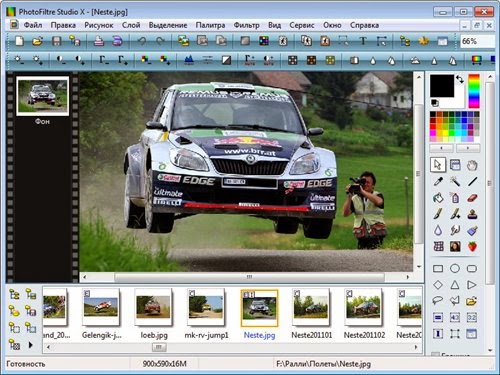This screenshot has height=375, width=500.
Task: Click the increase brightness icon
Action: 38,60
